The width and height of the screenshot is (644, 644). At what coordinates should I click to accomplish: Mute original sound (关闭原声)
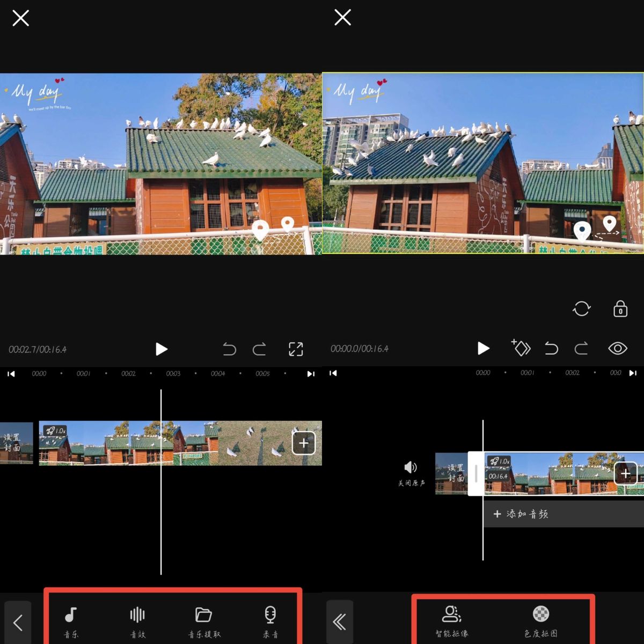411,474
